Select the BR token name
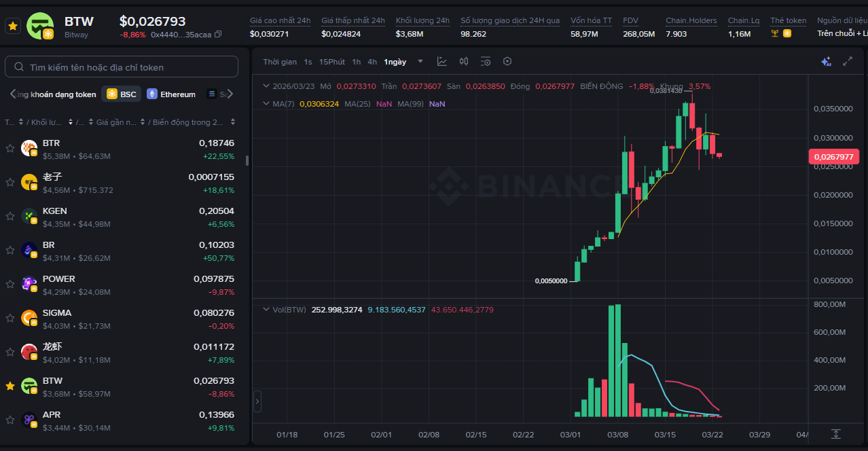The image size is (868, 451). (49, 245)
